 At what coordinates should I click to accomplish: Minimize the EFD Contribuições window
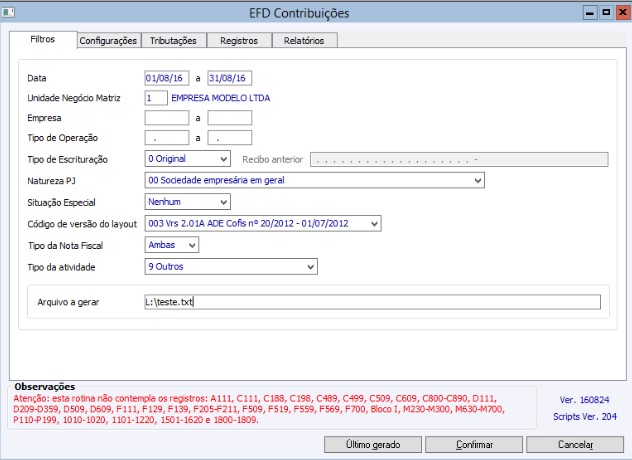590,13
